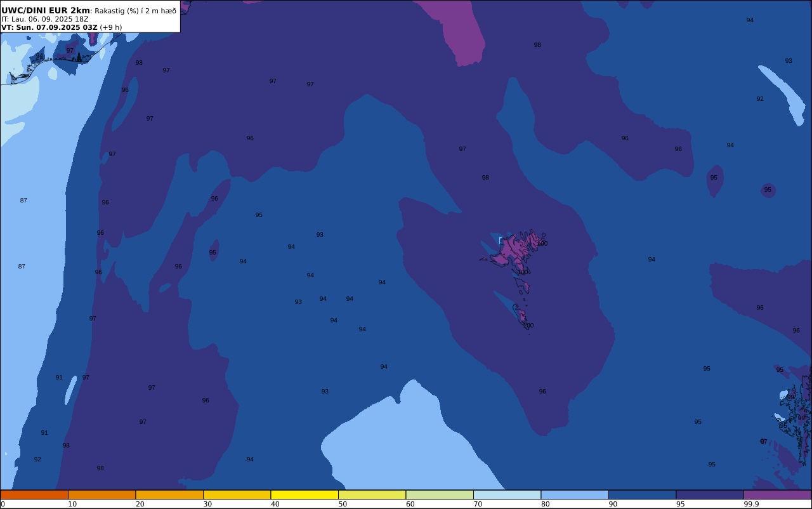Viewport: 812px width, 509px height.
Task: Select the valid time "VT: Sun. 07.09.2025 03Z"
Action: pyautogui.click(x=49, y=27)
